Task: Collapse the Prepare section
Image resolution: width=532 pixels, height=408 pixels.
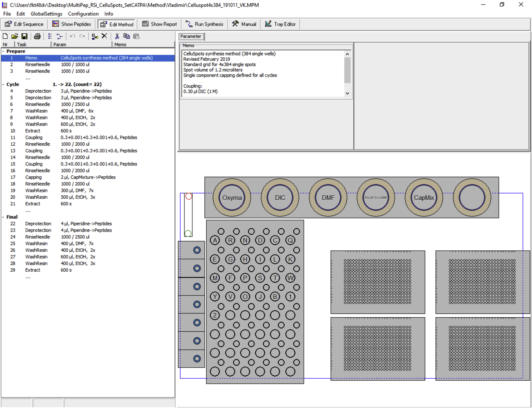Action: [x=3, y=51]
